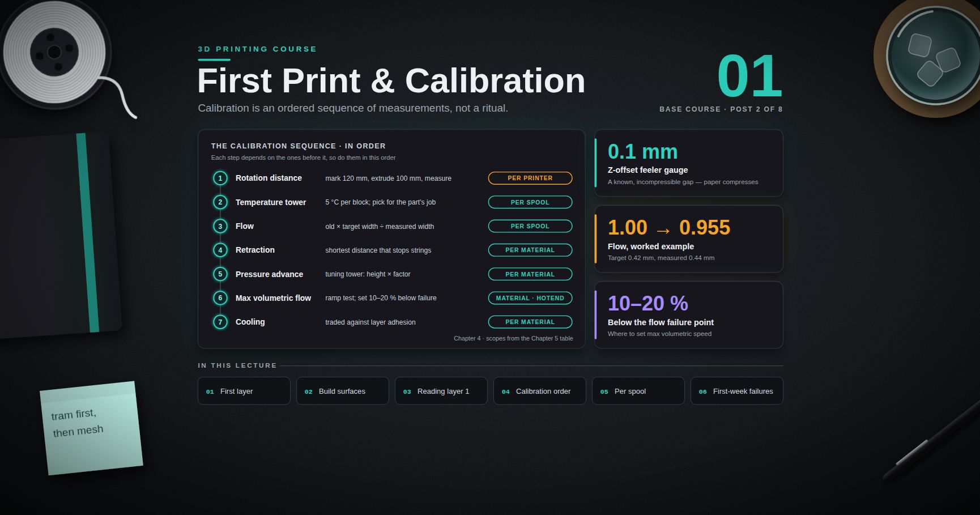The image size is (980, 515).
Task: Click the "Pressure advance" step name
Action: point(269,274)
